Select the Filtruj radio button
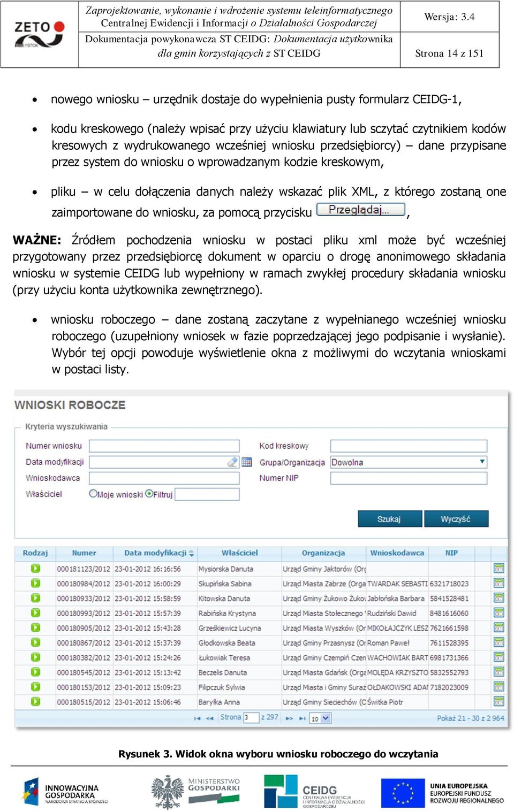514x812 pixels. 149,493
